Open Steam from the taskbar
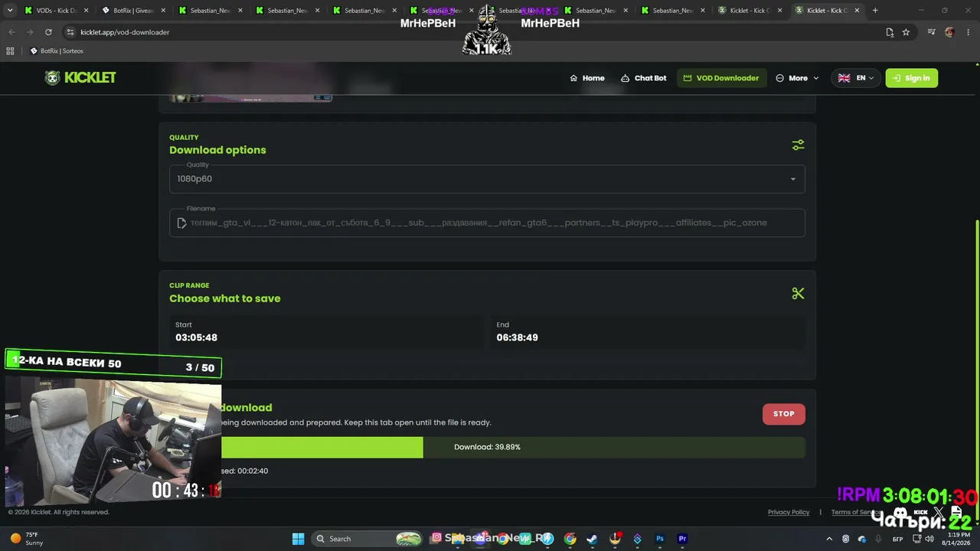The height and width of the screenshot is (551, 980). (x=592, y=539)
